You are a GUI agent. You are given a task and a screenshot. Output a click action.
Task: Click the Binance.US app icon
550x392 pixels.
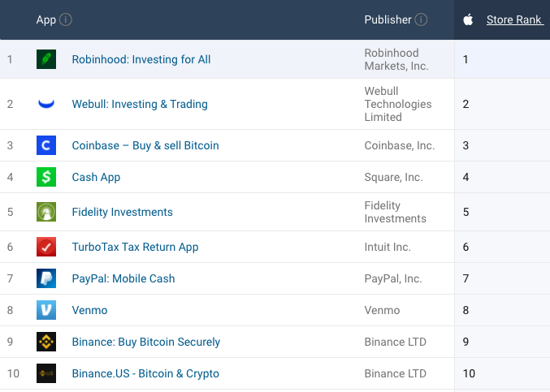click(x=46, y=373)
